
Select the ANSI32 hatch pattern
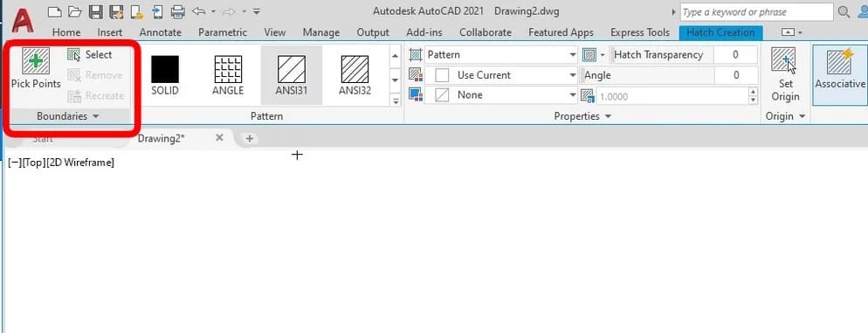[355, 69]
